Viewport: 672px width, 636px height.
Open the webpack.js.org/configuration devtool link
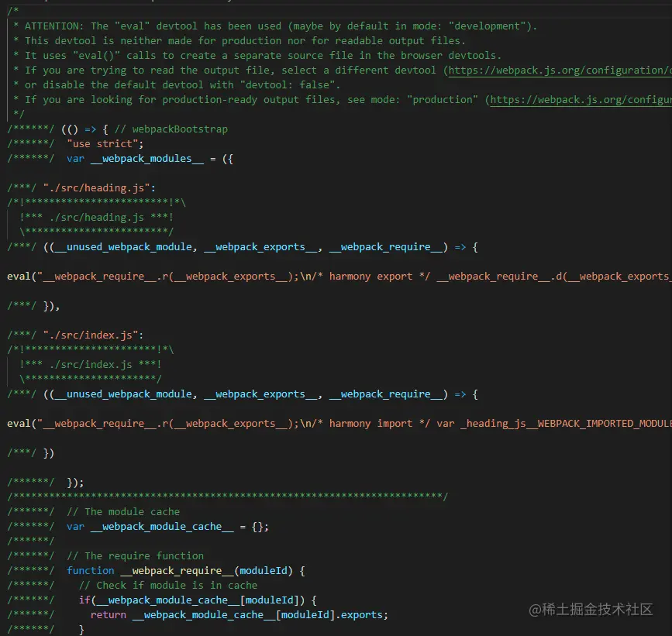point(560,70)
